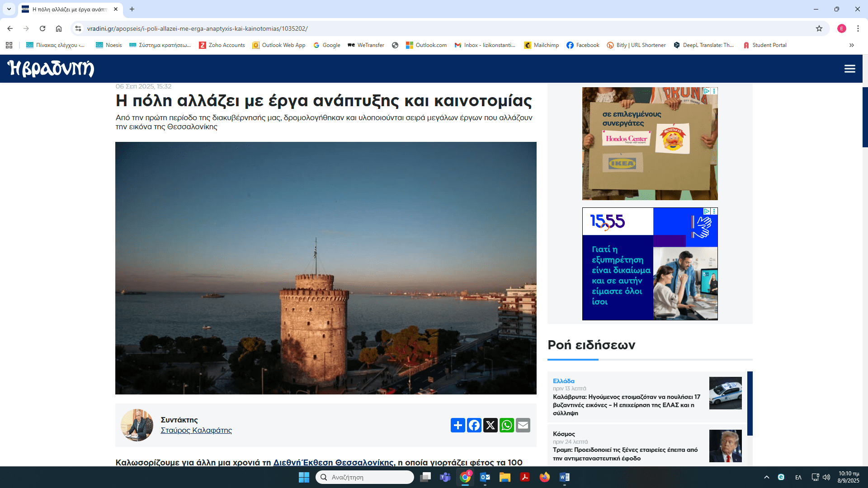Follow the Διεθνή Έκθεση Θεσσαλονίκης link
This screenshot has height=488, width=868.
(x=333, y=462)
